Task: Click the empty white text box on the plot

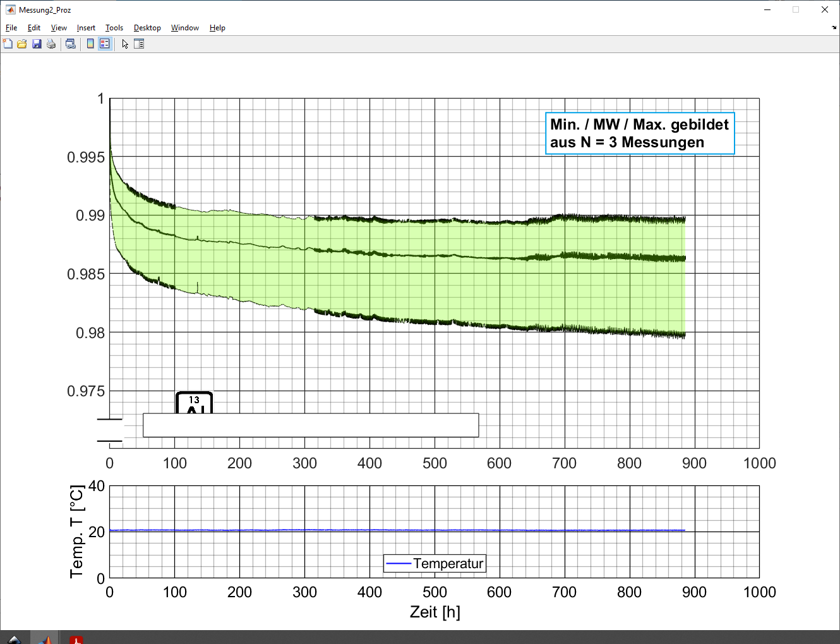Action: coord(311,425)
